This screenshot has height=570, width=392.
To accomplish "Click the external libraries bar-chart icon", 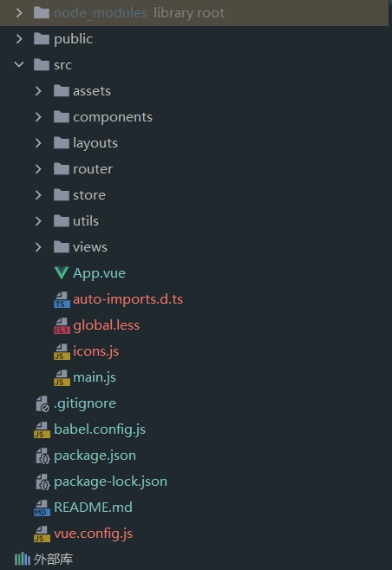I will 23,559.
